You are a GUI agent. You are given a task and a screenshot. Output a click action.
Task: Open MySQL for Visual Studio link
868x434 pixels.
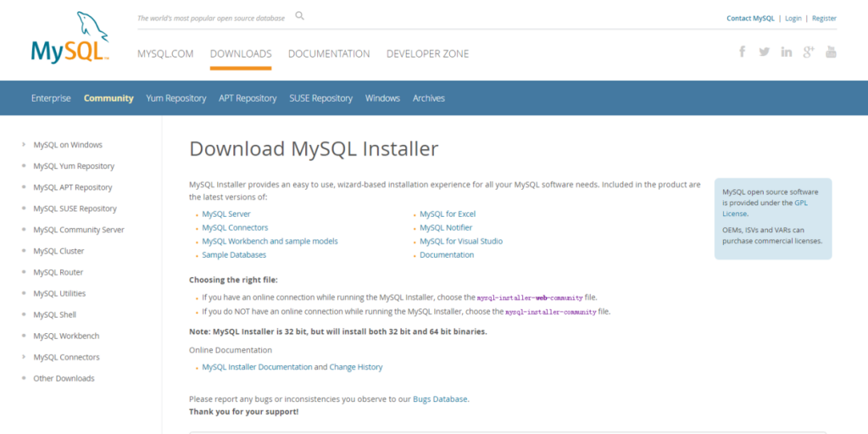click(461, 242)
